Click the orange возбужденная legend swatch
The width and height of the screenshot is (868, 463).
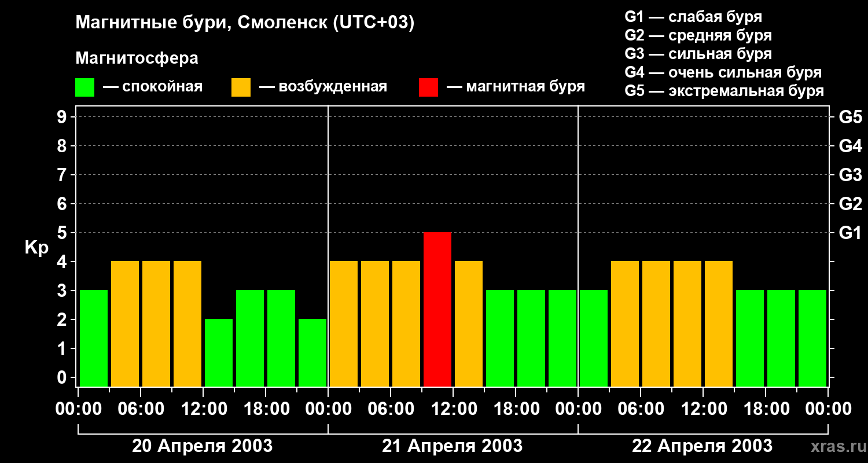[x=241, y=87]
